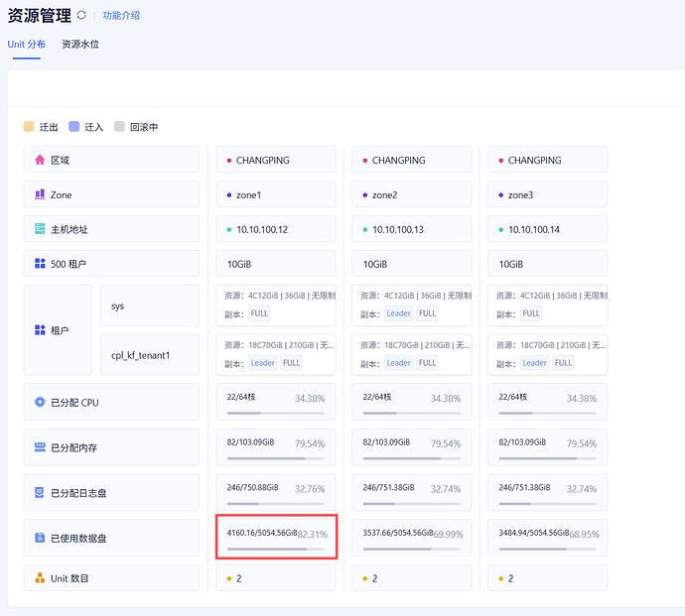The image size is (685, 616).
Task: Open the 功能介绍 link
Action: 121,16
